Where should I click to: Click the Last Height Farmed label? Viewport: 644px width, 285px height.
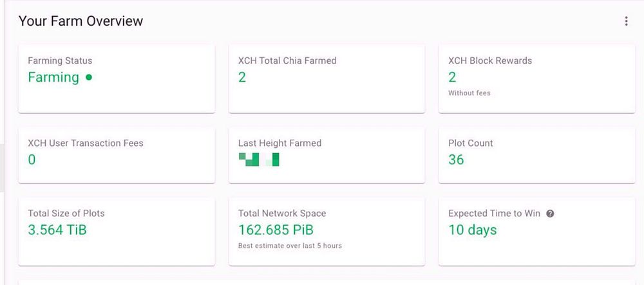tap(279, 143)
